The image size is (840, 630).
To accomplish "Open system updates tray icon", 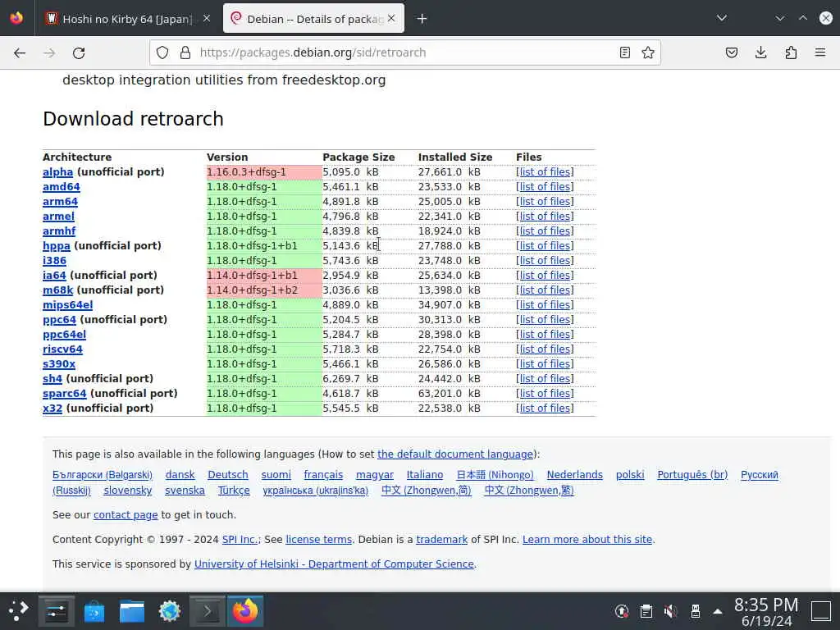I will [622, 611].
